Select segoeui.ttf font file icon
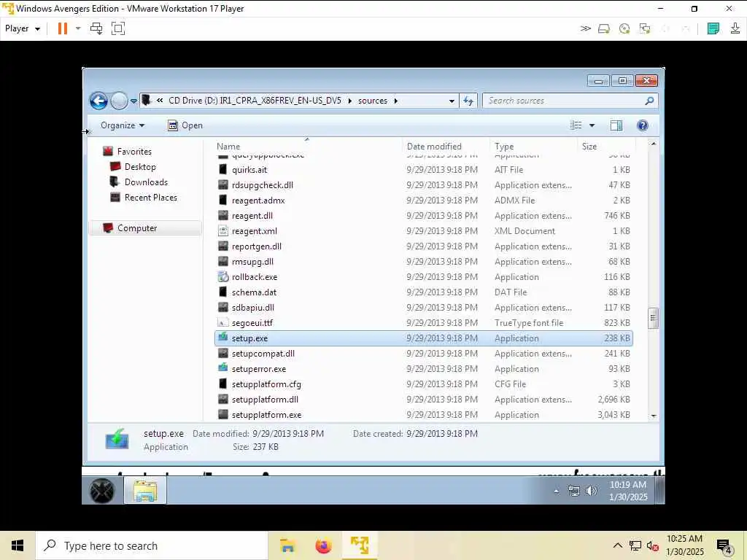 [223, 323]
